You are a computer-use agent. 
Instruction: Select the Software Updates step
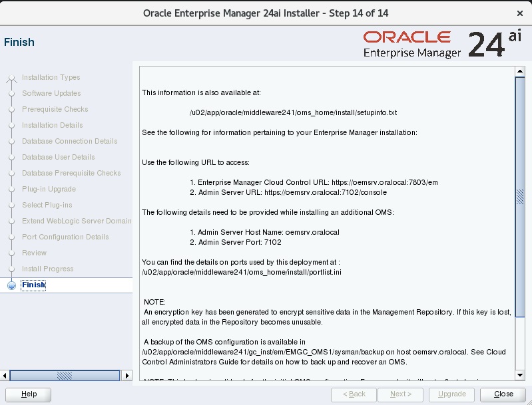click(x=51, y=94)
